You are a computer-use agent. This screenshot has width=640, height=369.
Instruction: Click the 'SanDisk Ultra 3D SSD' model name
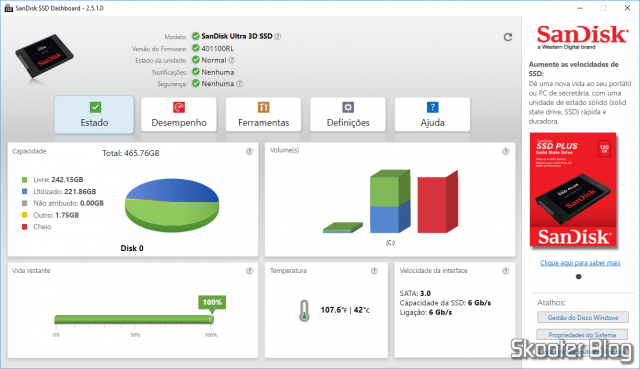tap(237, 36)
